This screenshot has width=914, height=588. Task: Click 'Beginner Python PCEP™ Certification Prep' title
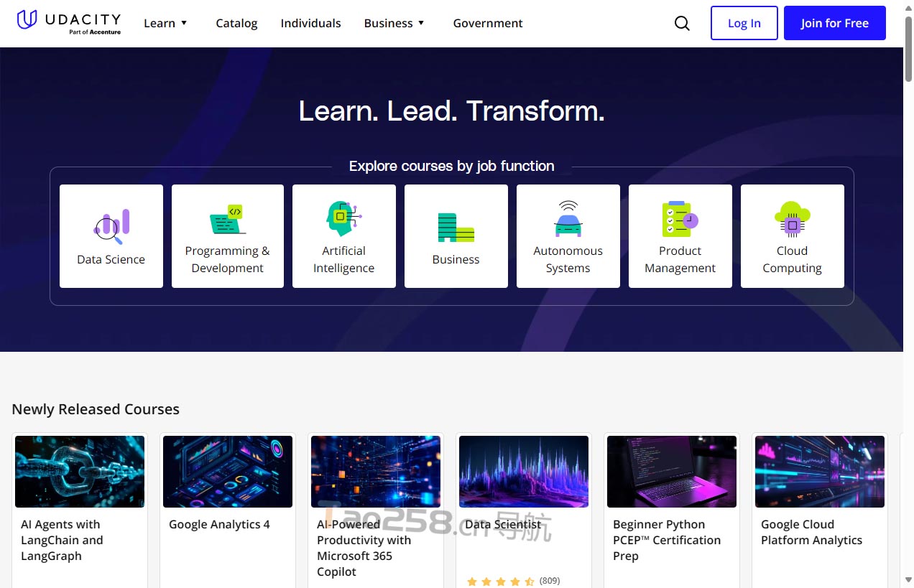click(x=667, y=540)
